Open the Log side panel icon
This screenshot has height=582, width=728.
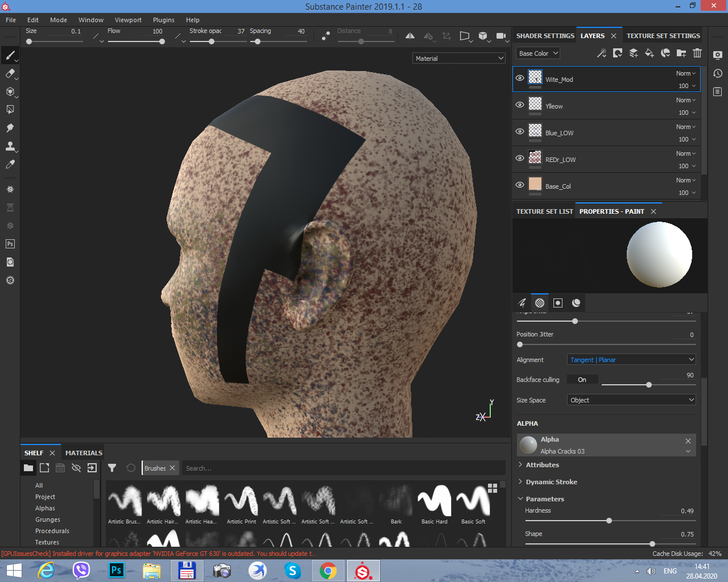point(718,92)
